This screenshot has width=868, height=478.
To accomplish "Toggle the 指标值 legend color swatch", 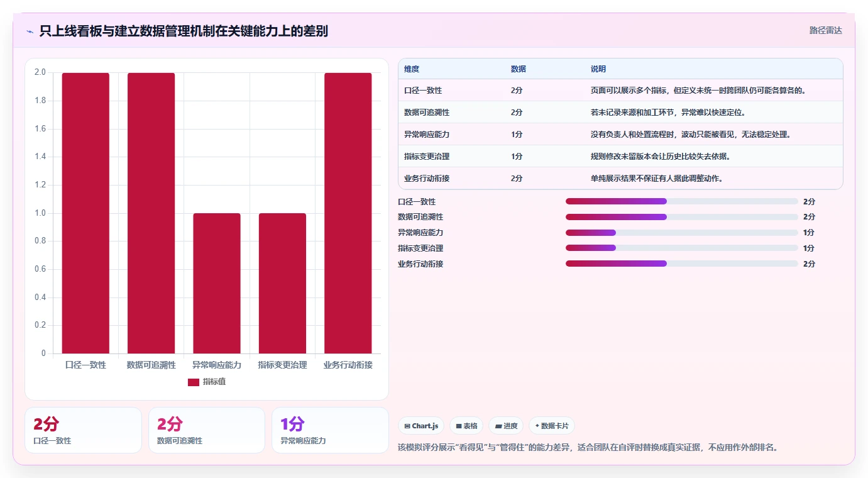I will (194, 382).
